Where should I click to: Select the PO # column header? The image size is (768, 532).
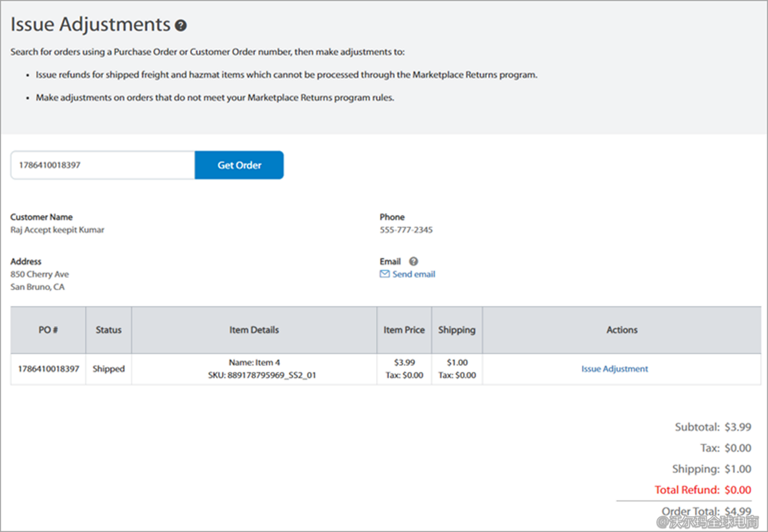pos(48,330)
